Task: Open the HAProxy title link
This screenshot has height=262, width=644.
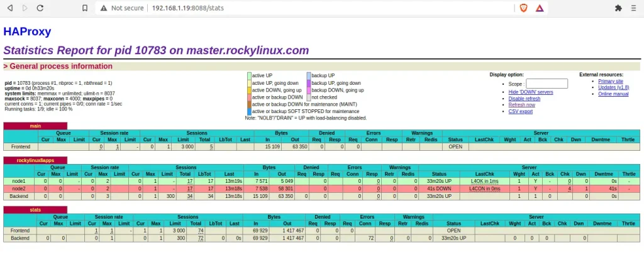Action: click(x=27, y=31)
